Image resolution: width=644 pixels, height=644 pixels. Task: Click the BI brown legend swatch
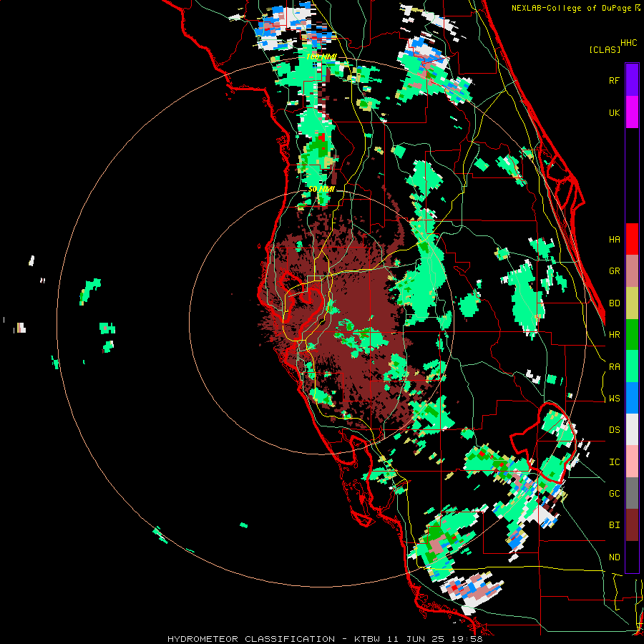(632, 525)
